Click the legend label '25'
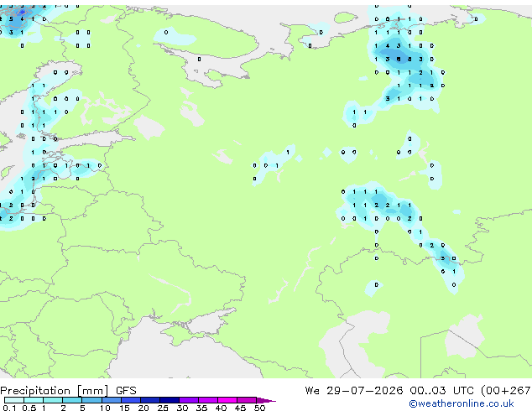The height and width of the screenshot is (411, 532). 163,408
